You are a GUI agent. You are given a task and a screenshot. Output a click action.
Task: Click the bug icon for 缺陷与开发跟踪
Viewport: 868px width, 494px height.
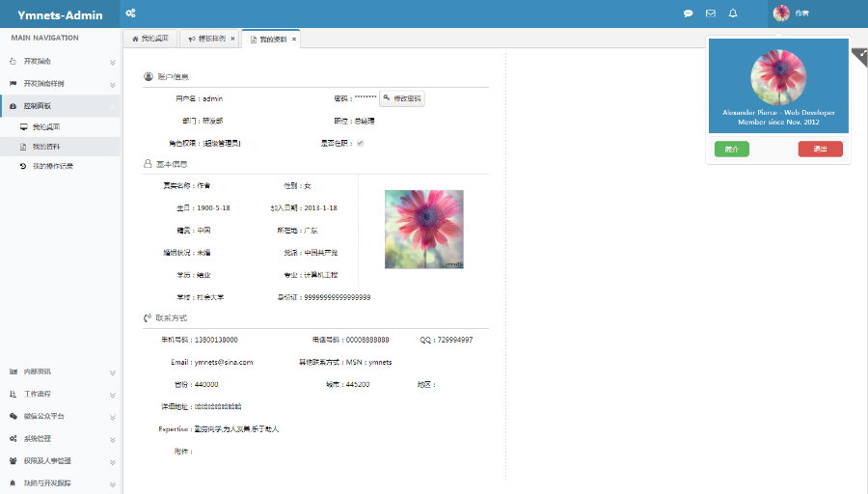point(13,483)
